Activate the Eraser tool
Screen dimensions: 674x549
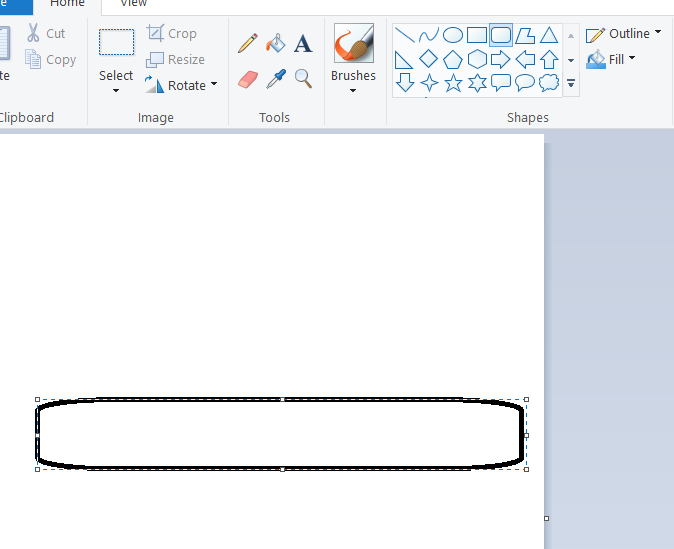click(248, 79)
